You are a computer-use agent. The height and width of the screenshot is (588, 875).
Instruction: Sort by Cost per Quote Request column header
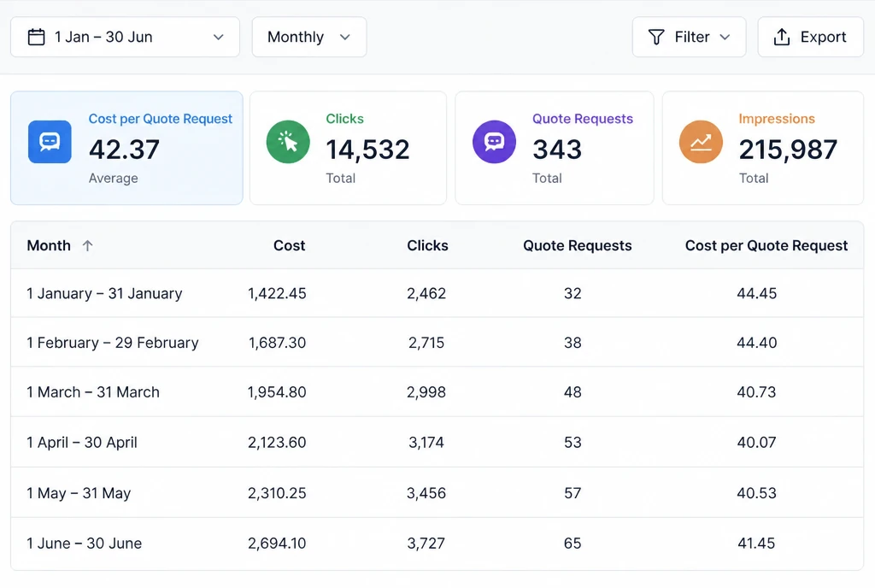tap(766, 245)
